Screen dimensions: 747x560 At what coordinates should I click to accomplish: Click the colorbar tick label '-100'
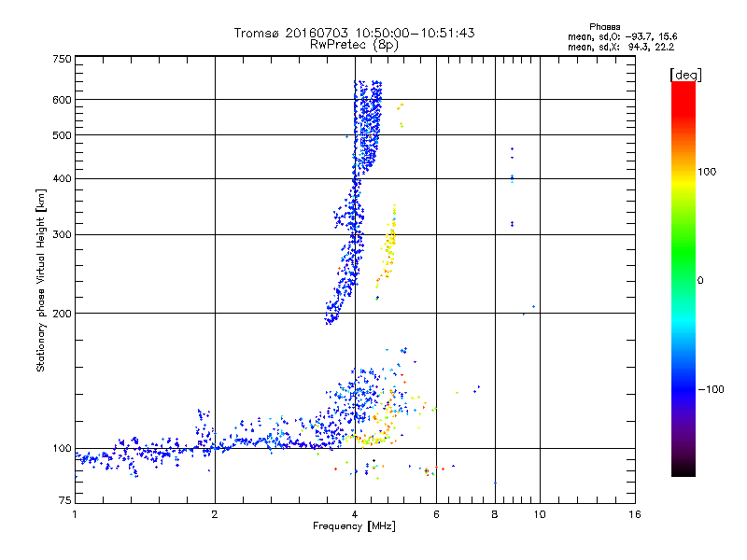point(711,389)
